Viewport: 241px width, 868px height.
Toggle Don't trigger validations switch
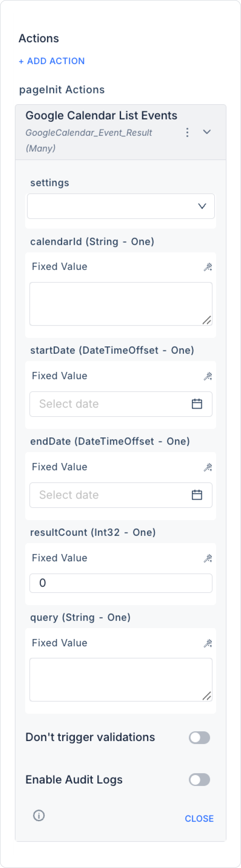click(199, 738)
